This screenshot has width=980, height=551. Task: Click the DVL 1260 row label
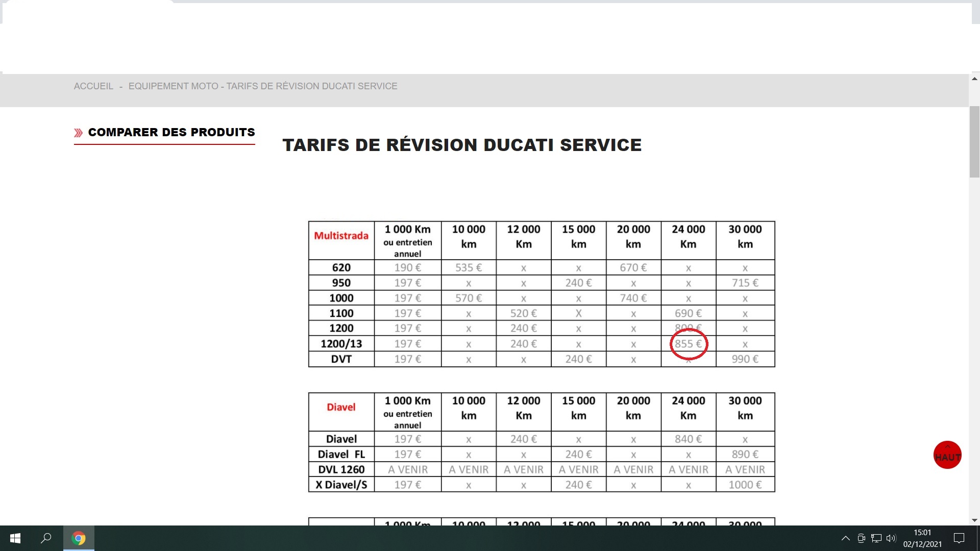(341, 469)
